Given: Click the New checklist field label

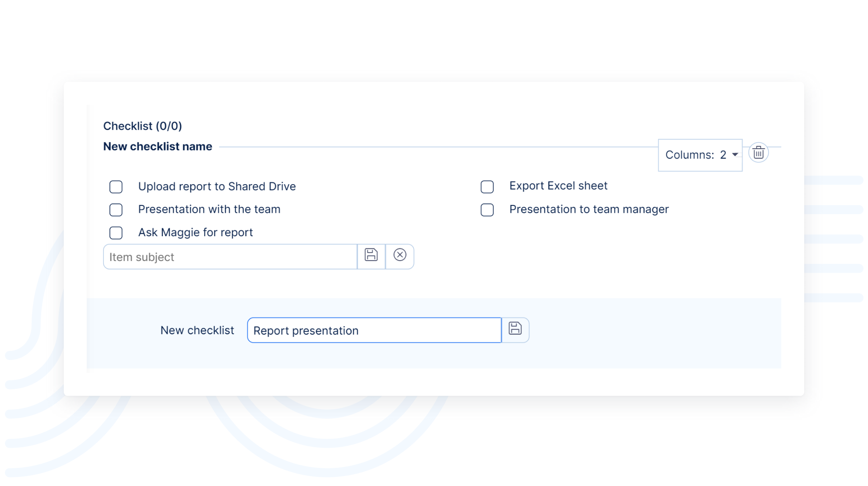Looking at the screenshot, I should (x=197, y=331).
